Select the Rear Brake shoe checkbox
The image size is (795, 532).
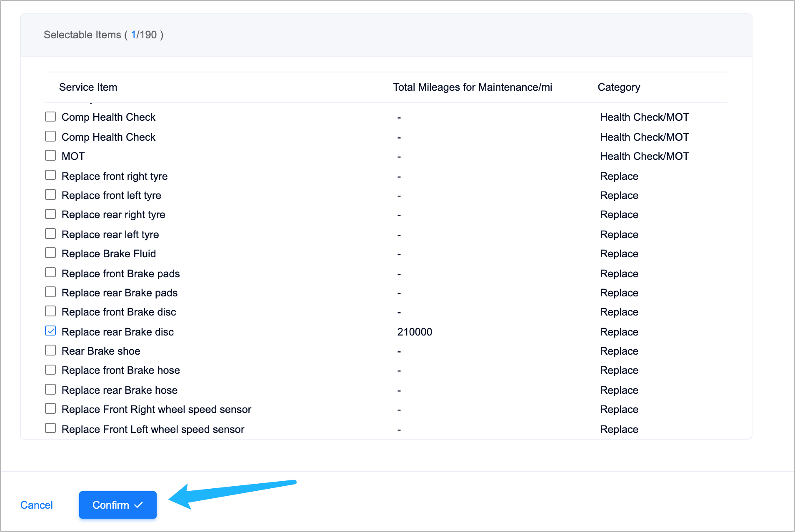point(50,351)
